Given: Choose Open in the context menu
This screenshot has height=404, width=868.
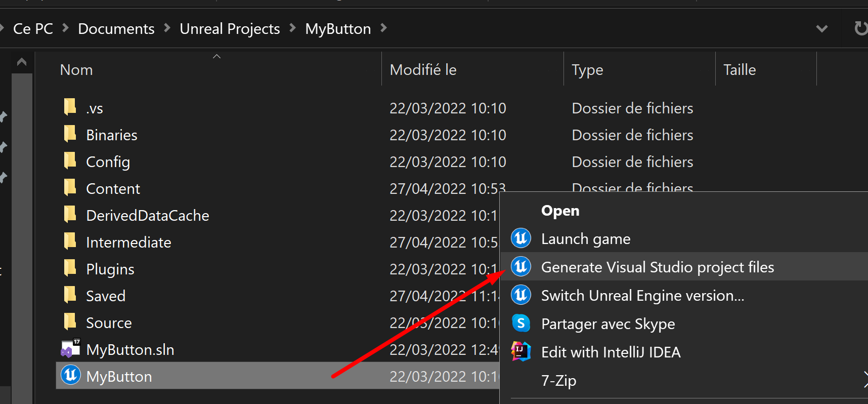Looking at the screenshot, I should point(560,211).
